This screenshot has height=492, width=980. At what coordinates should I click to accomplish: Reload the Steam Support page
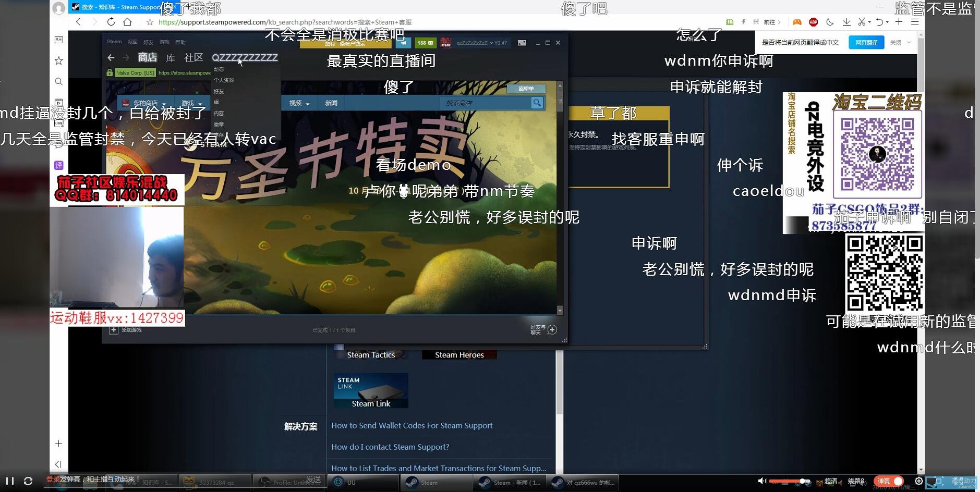click(111, 22)
